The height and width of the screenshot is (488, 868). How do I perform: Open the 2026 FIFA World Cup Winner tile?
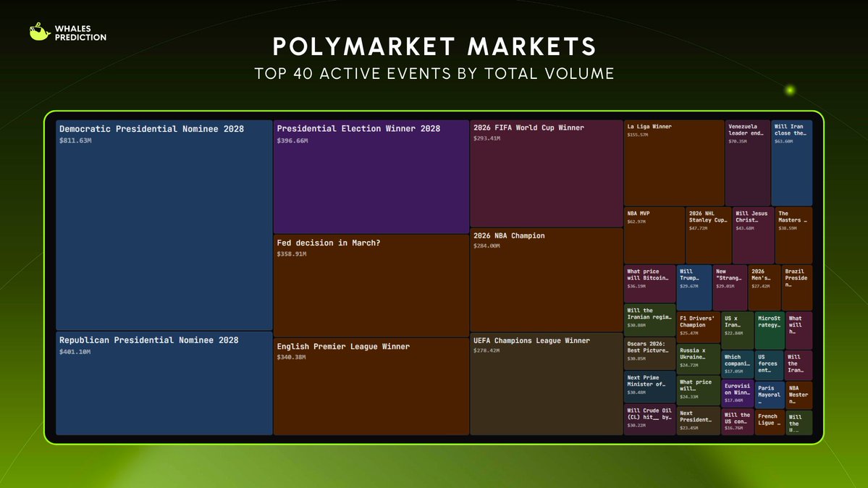547,173
